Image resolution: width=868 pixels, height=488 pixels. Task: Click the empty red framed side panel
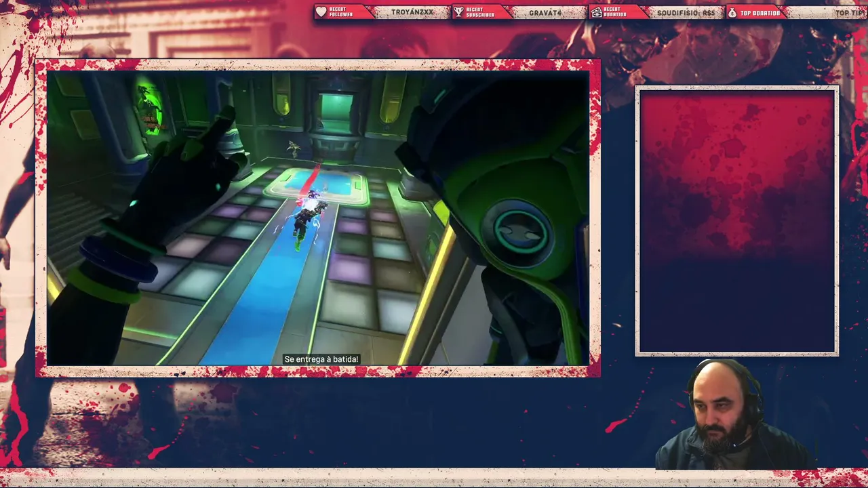tap(737, 221)
